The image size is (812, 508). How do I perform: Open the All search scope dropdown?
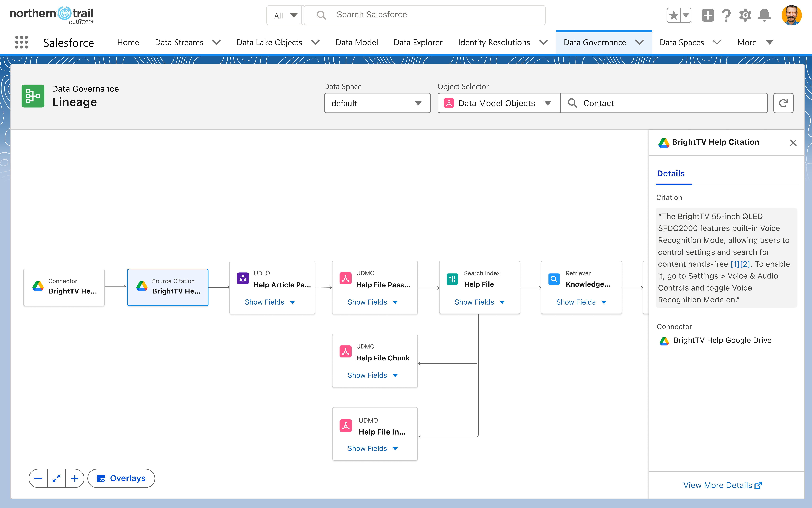[285, 15]
